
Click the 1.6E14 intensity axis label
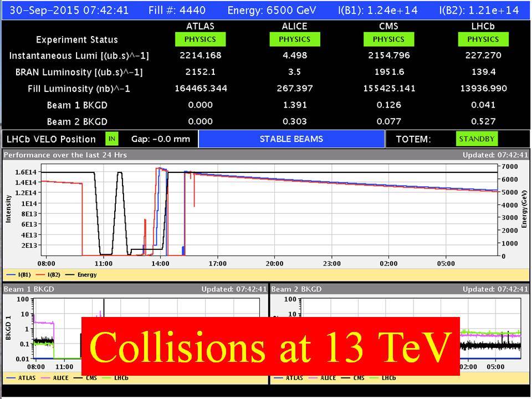click(x=26, y=172)
